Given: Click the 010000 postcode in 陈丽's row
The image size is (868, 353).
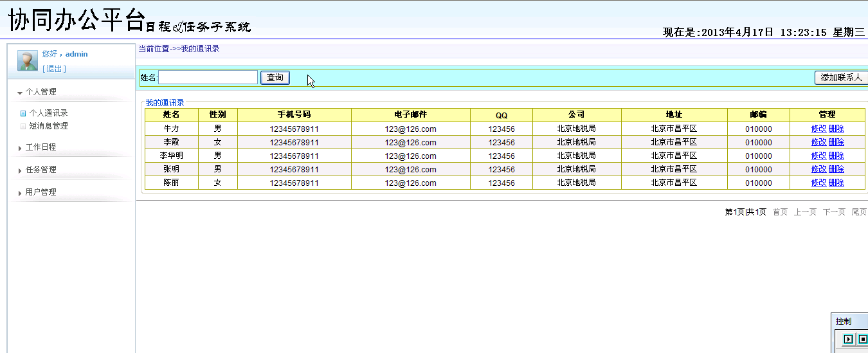Looking at the screenshot, I should pos(759,183).
